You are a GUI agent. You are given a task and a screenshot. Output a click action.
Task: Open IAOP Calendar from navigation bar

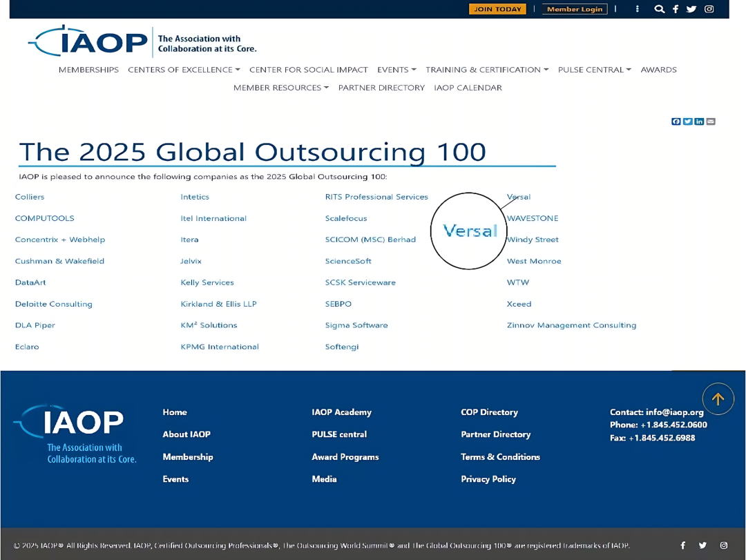pos(468,88)
